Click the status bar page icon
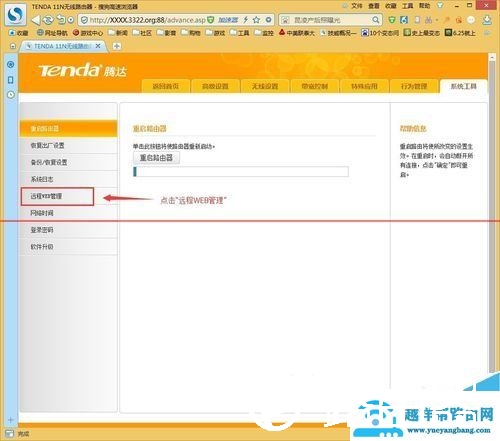The height and width of the screenshot is (441, 500). click(x=10, y=434)
